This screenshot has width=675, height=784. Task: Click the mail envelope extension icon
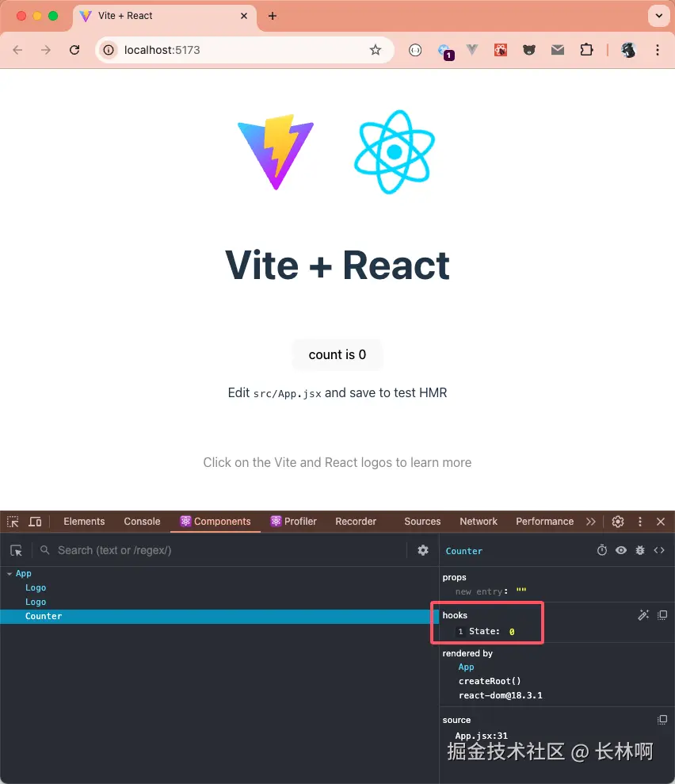tap(558, 50)
